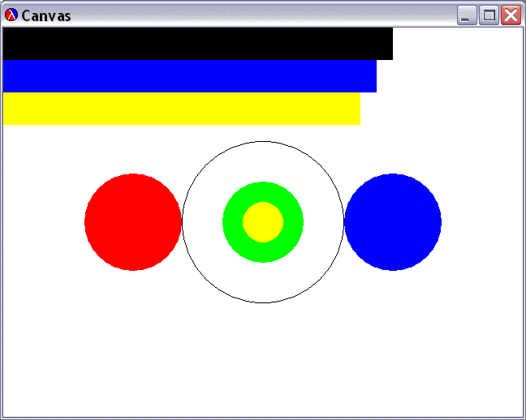Close the Canvas window

[511, 15]
